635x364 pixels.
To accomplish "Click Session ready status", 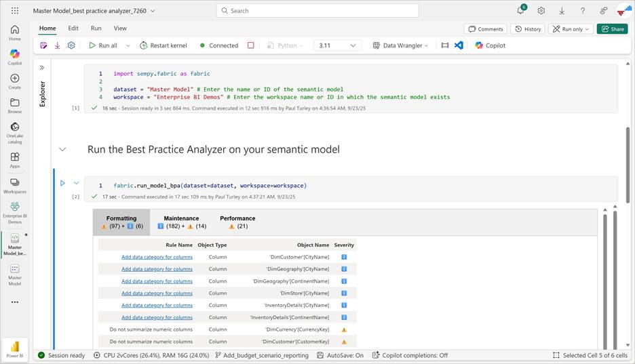I will (62, 355).
